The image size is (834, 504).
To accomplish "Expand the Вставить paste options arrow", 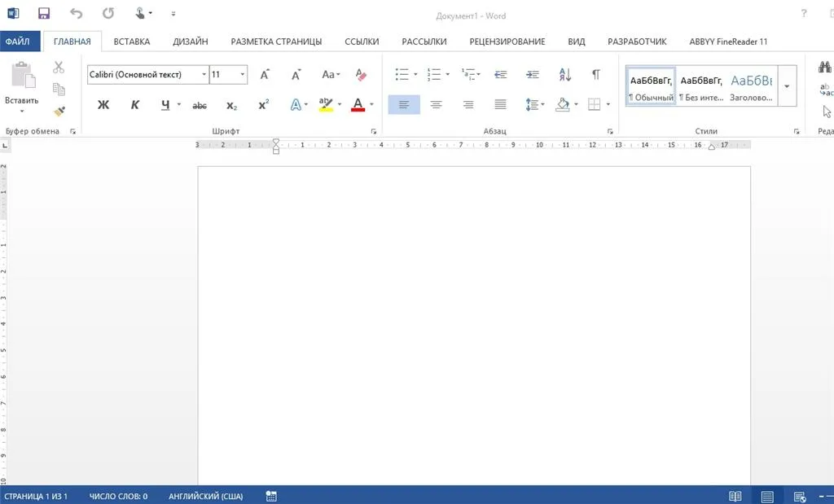I will tap(22, 111).
